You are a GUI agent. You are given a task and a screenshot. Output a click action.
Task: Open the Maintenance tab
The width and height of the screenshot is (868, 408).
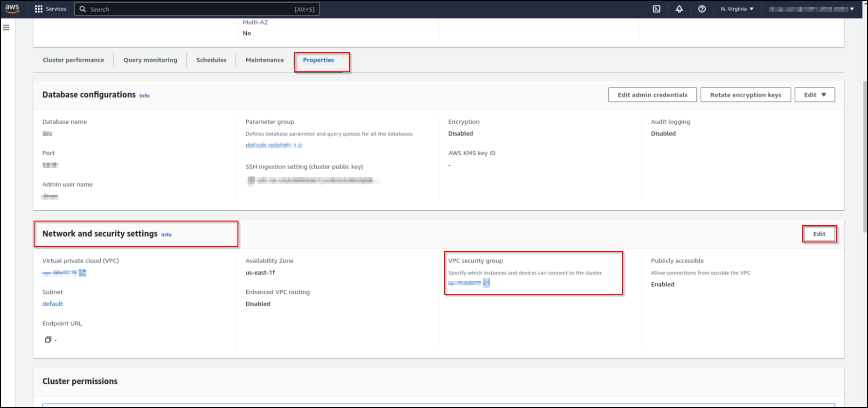click(x=264, y=60)
